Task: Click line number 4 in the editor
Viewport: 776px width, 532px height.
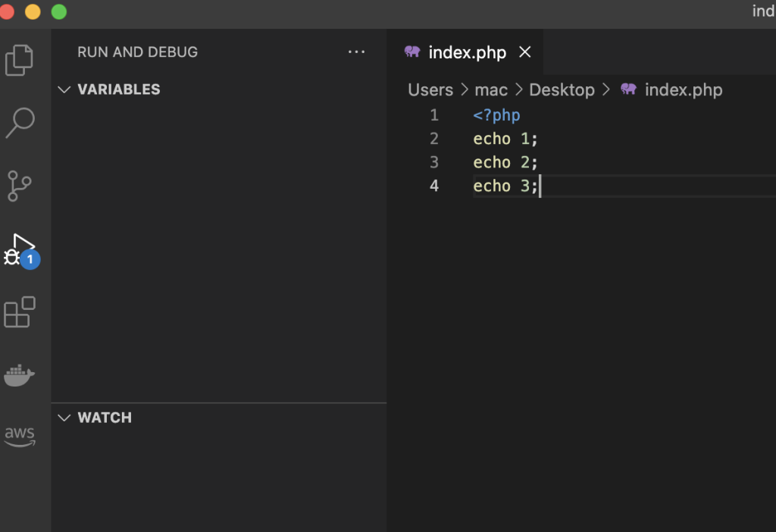Action: [x=433, y=186]
